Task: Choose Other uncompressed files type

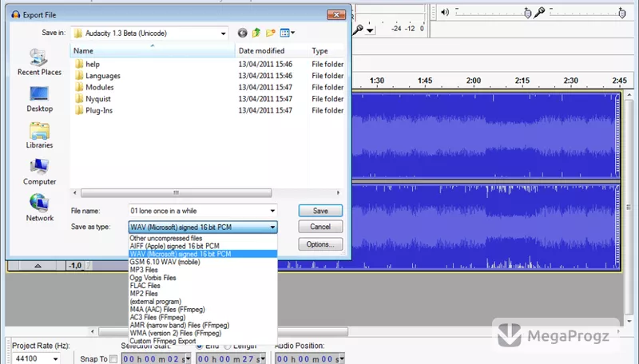Action: [203, 238]
